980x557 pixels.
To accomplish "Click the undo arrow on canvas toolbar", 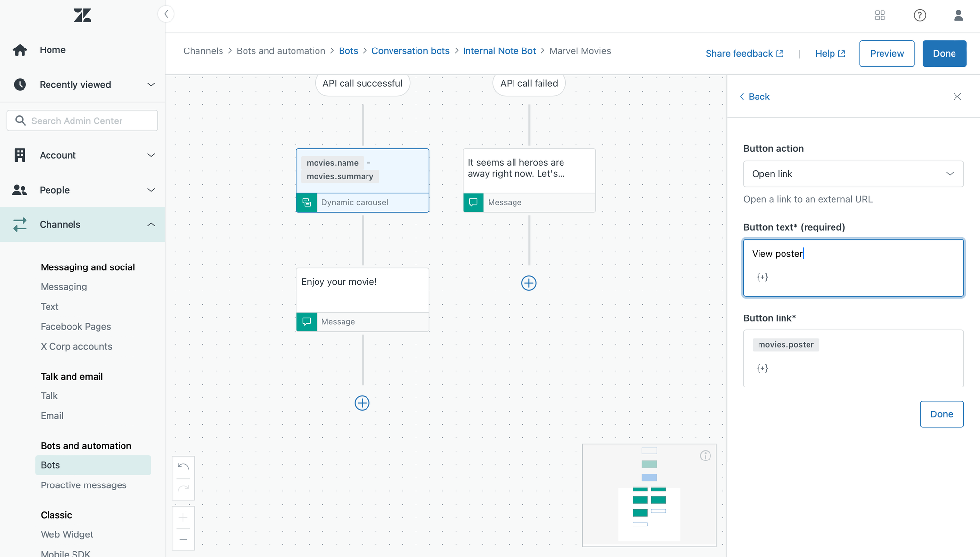I will tap(183, 466).
